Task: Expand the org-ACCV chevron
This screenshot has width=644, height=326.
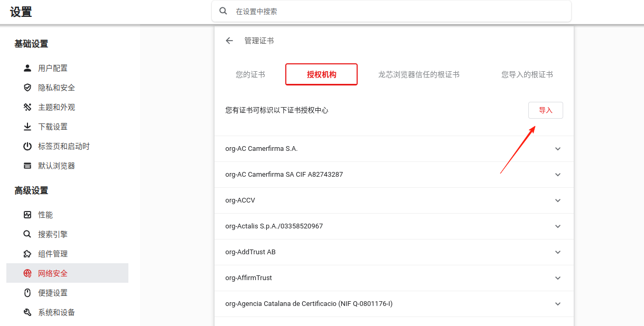Action: pos(558,200)
